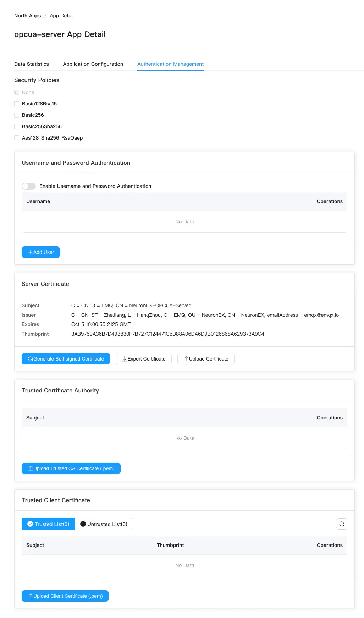The width and height of the screenshot is (364, 618).
Task: Select the Trusted List tab
Action: [x=48, y=524]
